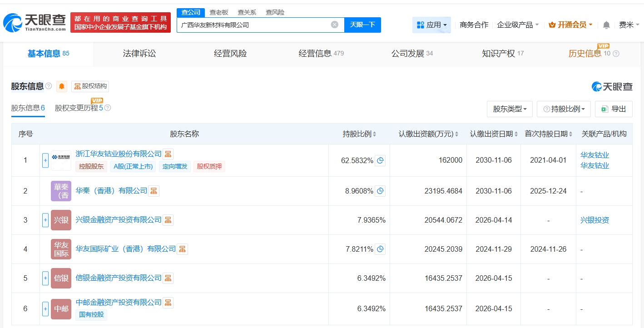Select the 查关系 search tab
The width and height of the screenshot is (644, 328).
(247, 12)
